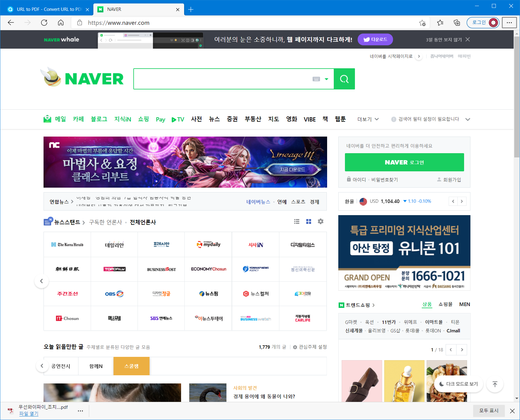Open SBS 연예뉴스 tile
Viewport: 520px width, 420px height.
pos(161,318)
